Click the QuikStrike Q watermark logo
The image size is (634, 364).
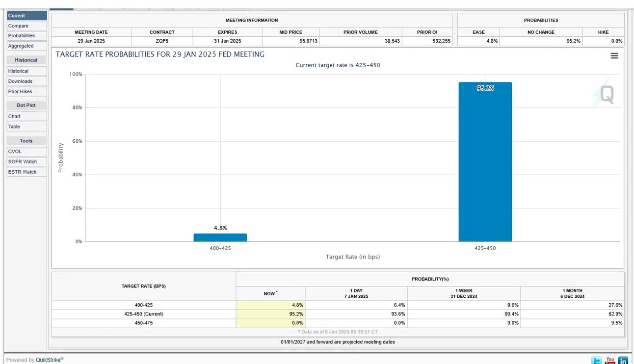(x=604, y=94)
